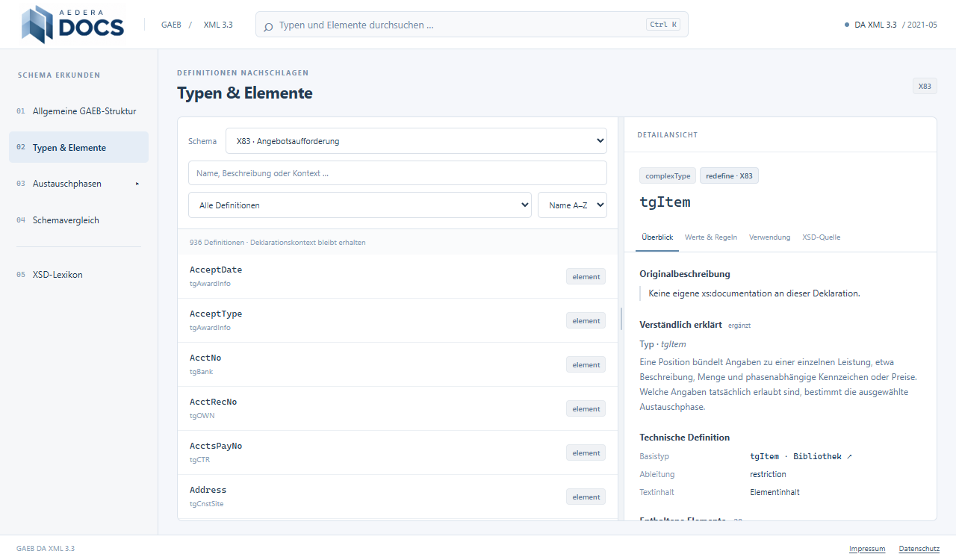Open the Alle Definitionen filter dropdown
This screenshot has height=560, width=956.
pyautogui.click(x=360, y=205)
